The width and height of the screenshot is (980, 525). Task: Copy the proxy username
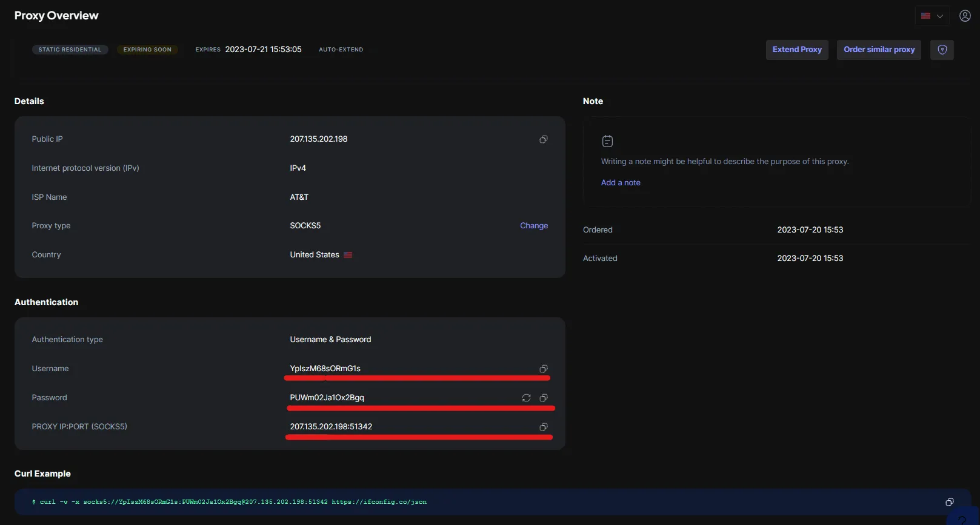543,369
